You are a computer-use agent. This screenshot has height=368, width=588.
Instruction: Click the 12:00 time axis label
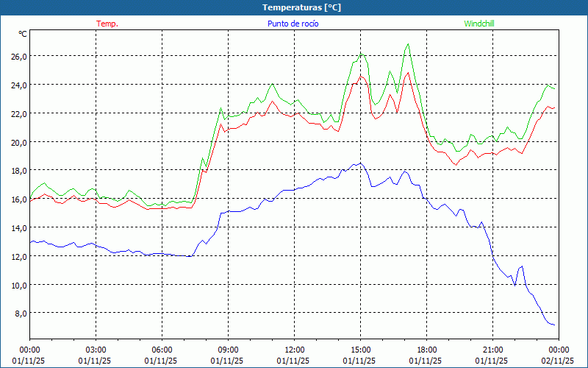294,350
